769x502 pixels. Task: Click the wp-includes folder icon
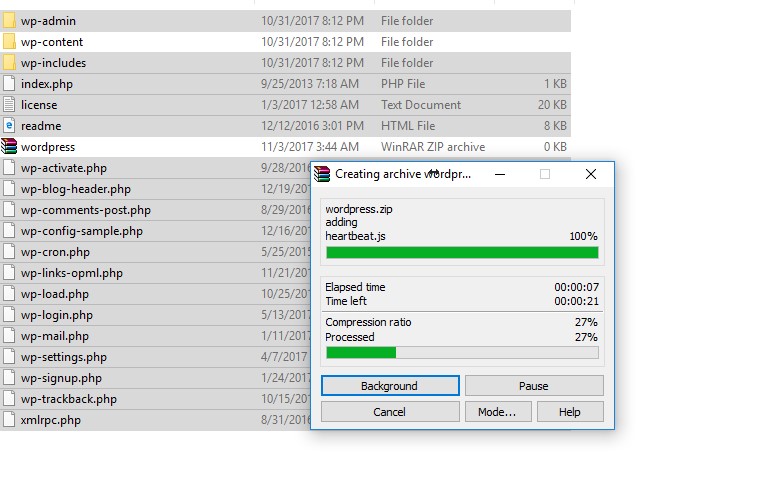[x=10, y=63]
